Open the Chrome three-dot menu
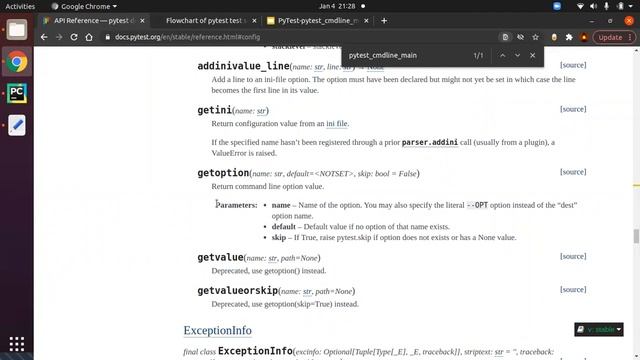This screenshot has width=640, height=360. click(x=630, y=37)
